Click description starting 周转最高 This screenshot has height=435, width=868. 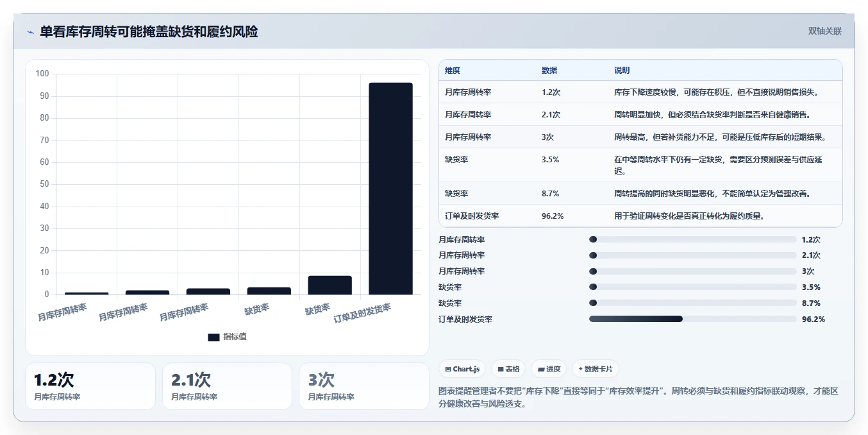(722, 137)
